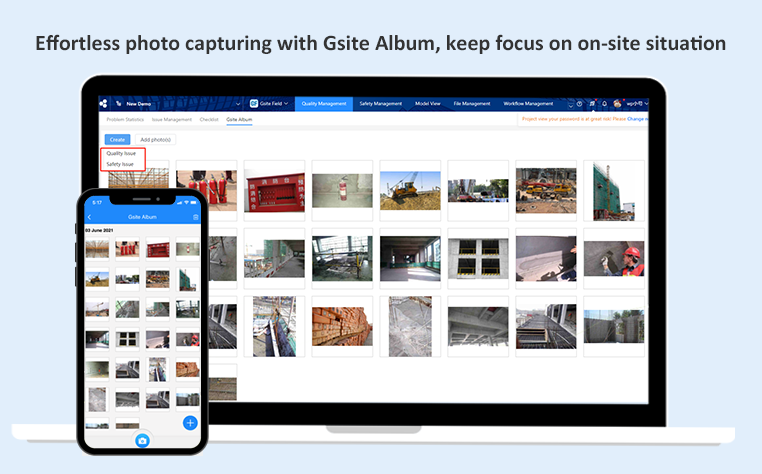
Task: Open the fire extinguisher photo thumbnail
Action: (342, 190)
